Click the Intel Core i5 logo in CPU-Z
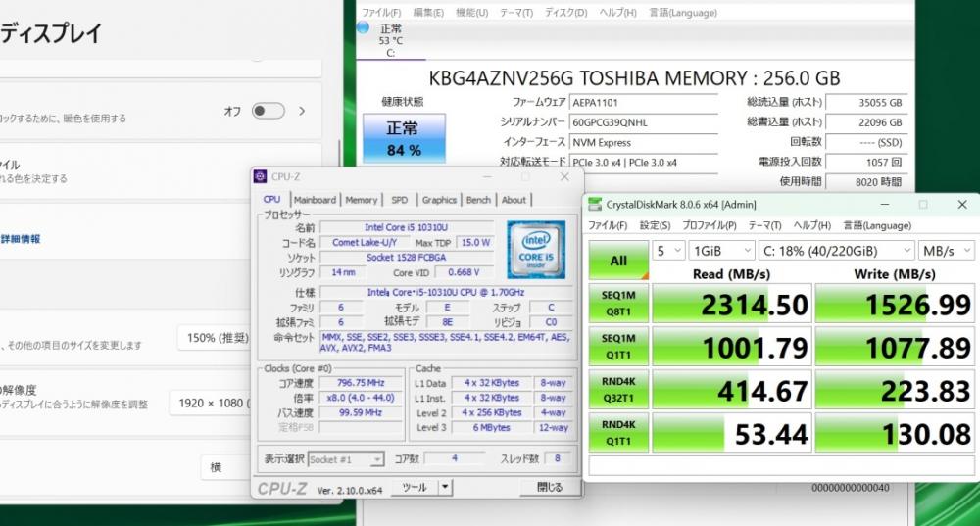The width and height of the screenshot is (980, 526). pyautogui.click(x=536, y=249)
